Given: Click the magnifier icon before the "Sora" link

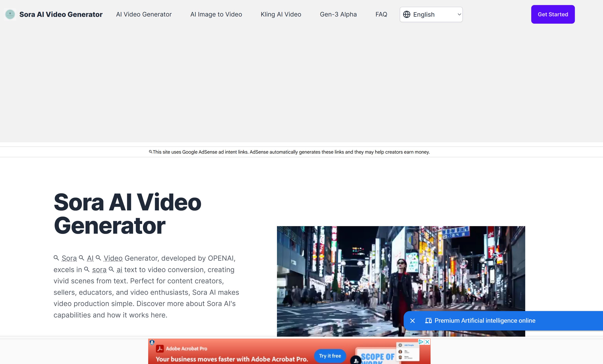Looking at the screenshot, I should (56, 258).
